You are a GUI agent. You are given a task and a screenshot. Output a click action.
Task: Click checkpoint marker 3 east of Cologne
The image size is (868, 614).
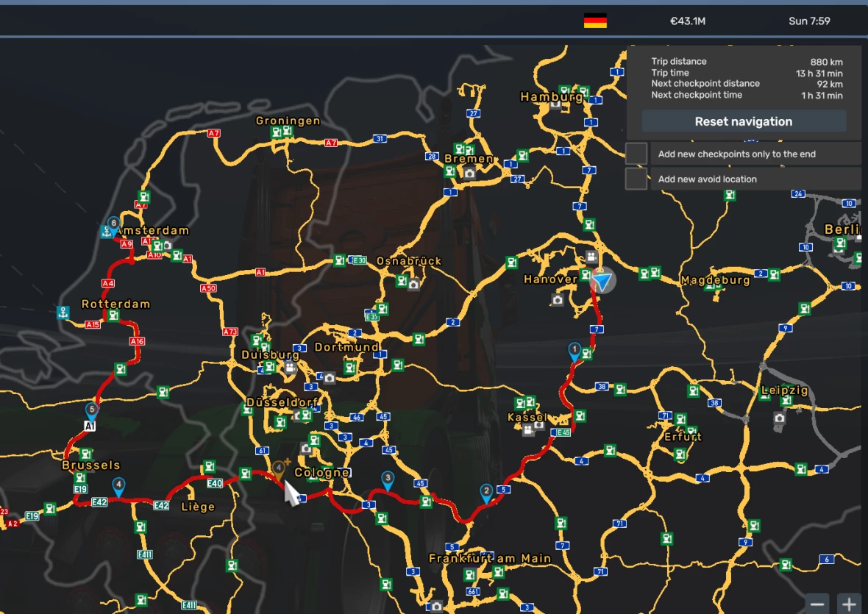(388, 479)
